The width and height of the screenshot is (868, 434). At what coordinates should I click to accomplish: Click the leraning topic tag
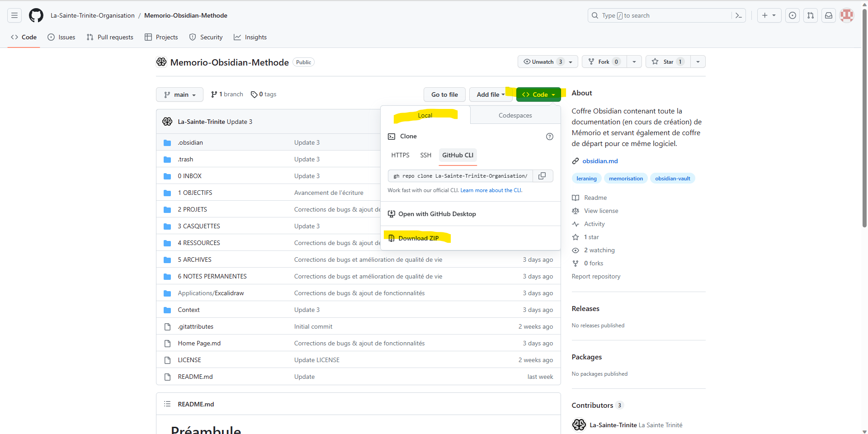pyautogui.click(x=586, y=179)
